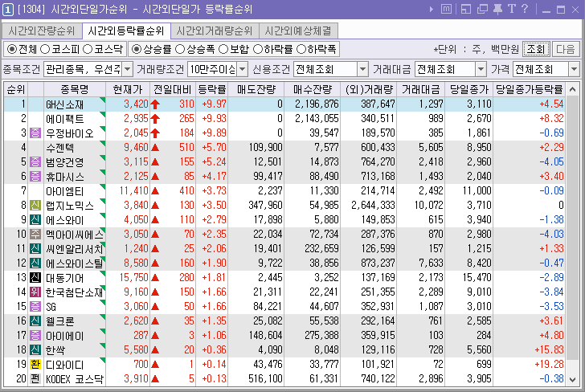Click the 랩지노믹스 volume 2,644,333
The width and height of the screenshot is (585, 392).
[373, 205]
